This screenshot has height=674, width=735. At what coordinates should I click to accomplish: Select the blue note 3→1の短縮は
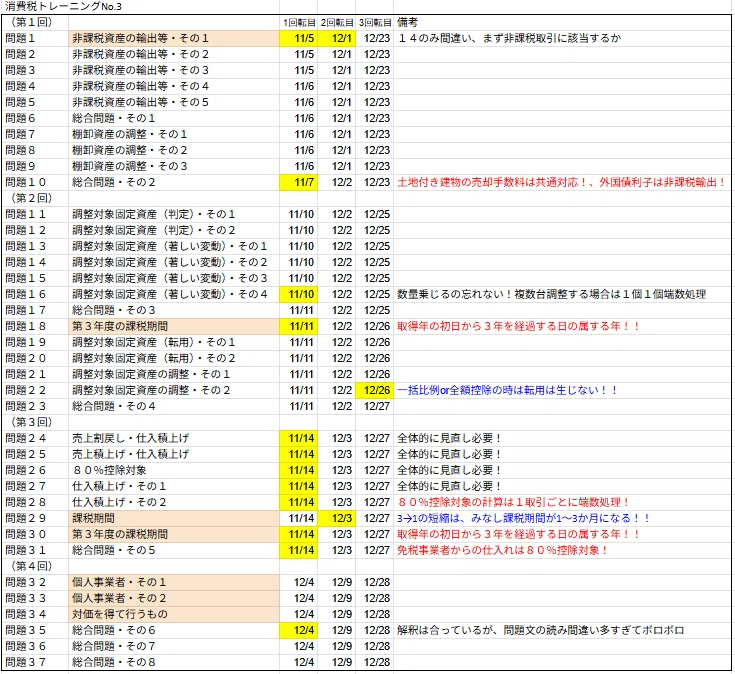click(524, 518)
